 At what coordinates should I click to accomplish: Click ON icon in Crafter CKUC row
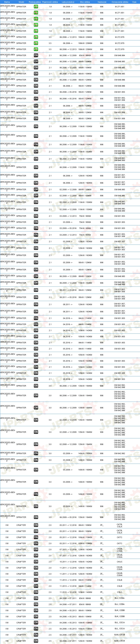pyautogui.click(x=36, y=562)
